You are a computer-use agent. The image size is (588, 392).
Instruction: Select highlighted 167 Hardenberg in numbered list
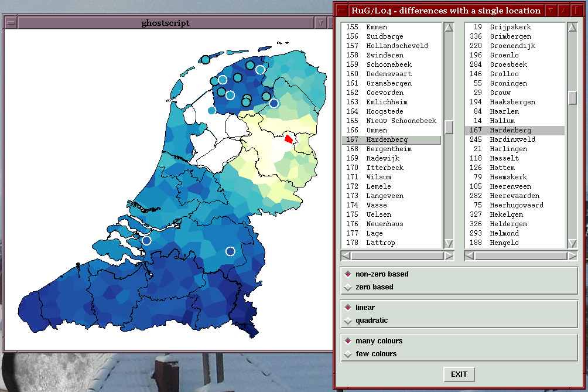(x=391, y=139)
